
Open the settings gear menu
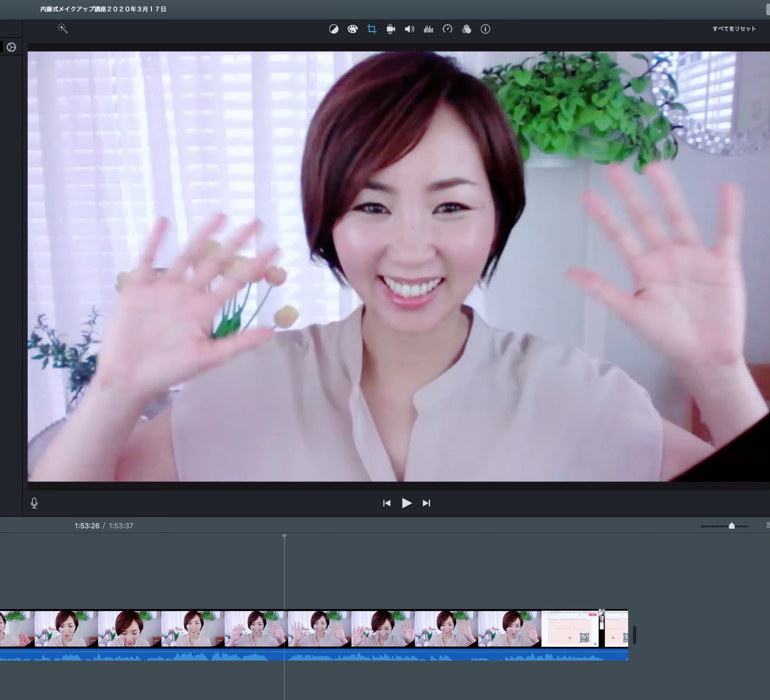(11, 48)
